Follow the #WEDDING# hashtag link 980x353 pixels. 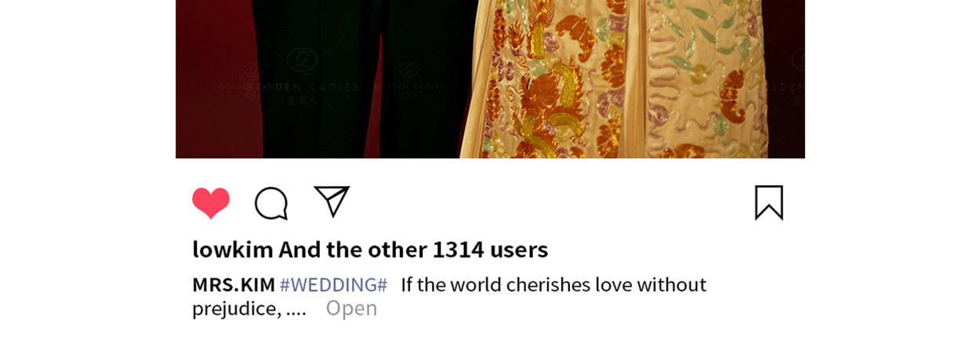pyautogui.click(x=333, y=285)
